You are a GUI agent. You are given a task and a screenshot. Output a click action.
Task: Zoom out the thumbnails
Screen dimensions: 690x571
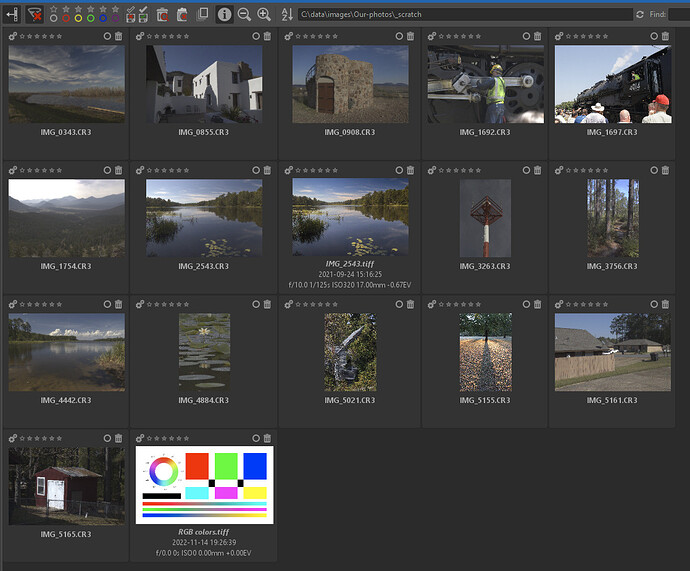click(x=244, y=14)
